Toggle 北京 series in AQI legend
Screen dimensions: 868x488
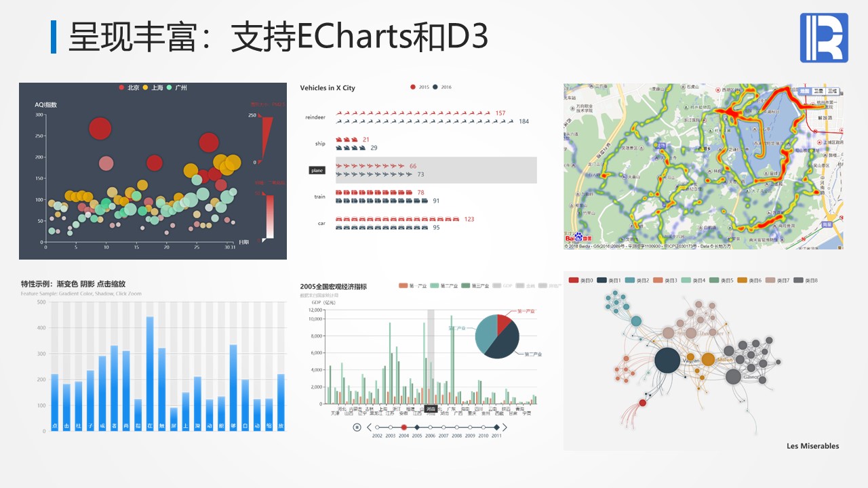coord(130,87)
